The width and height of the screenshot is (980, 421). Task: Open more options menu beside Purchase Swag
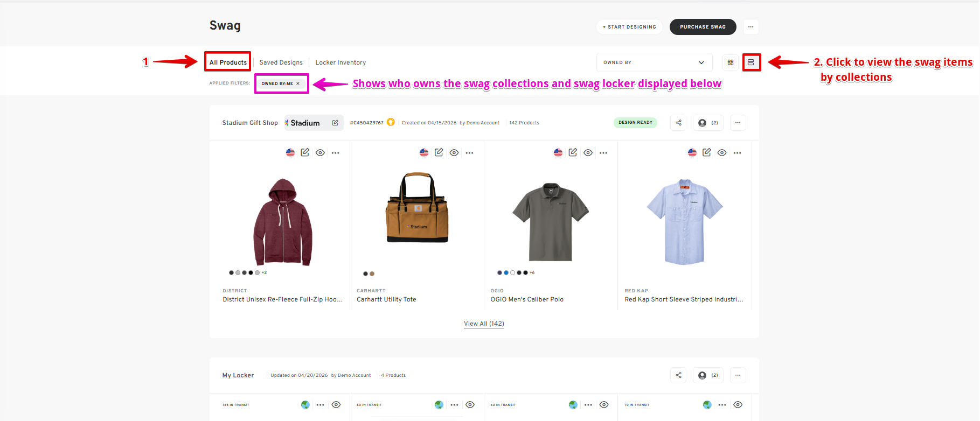click(750, 27)
